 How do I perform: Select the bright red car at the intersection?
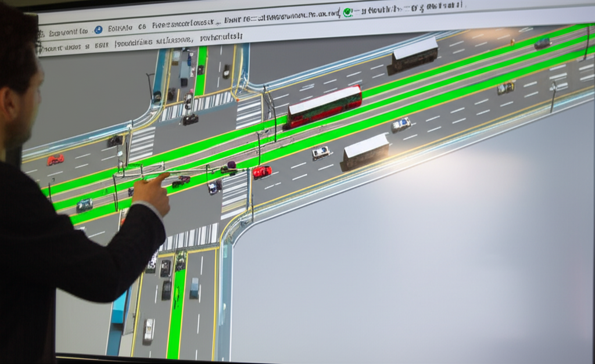pos(262,171)
